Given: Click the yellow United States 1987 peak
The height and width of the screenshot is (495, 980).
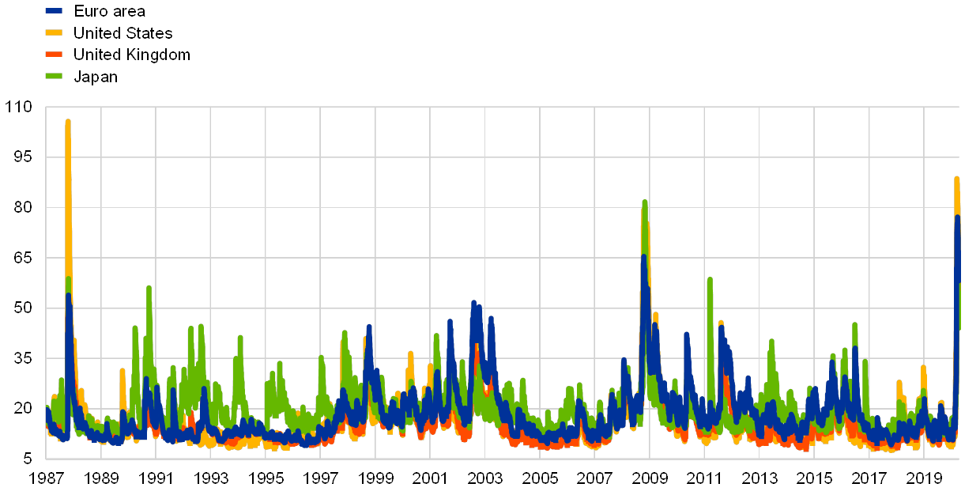Looking at the screenshot, I should (68, 123).
